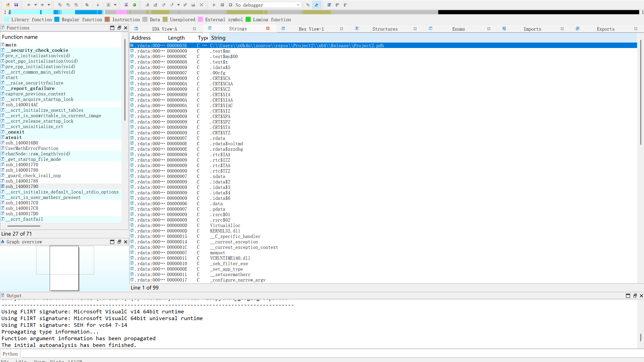644x362 pixels.
Task: Jump forward with the right arrow
Action: coord(42,5)
